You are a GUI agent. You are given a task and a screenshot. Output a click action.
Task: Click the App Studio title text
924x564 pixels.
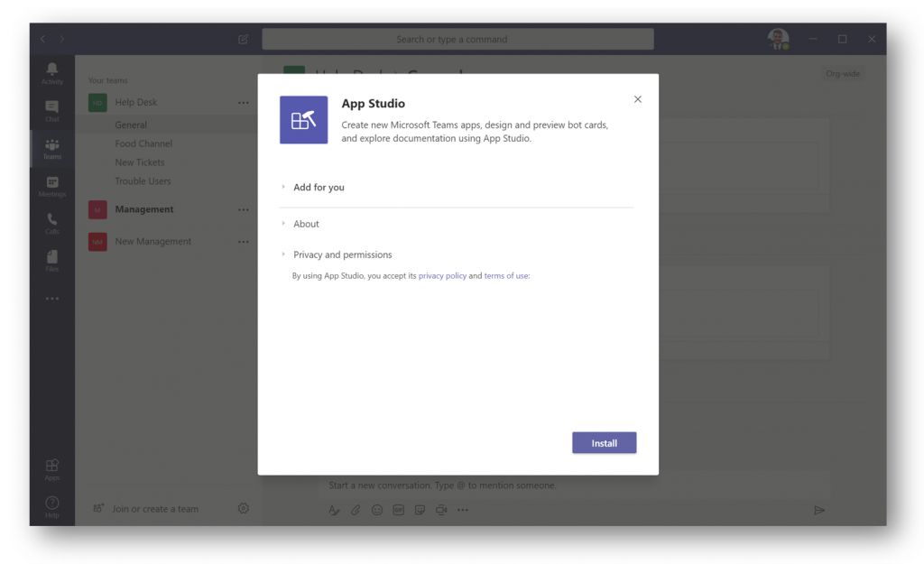click(373, 104)
